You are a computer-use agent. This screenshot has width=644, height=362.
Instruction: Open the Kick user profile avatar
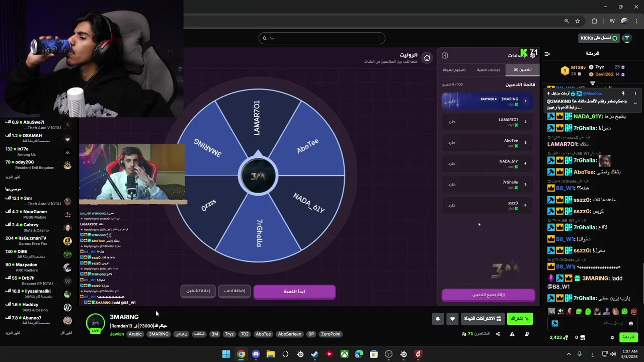click(x=627, y=38)
